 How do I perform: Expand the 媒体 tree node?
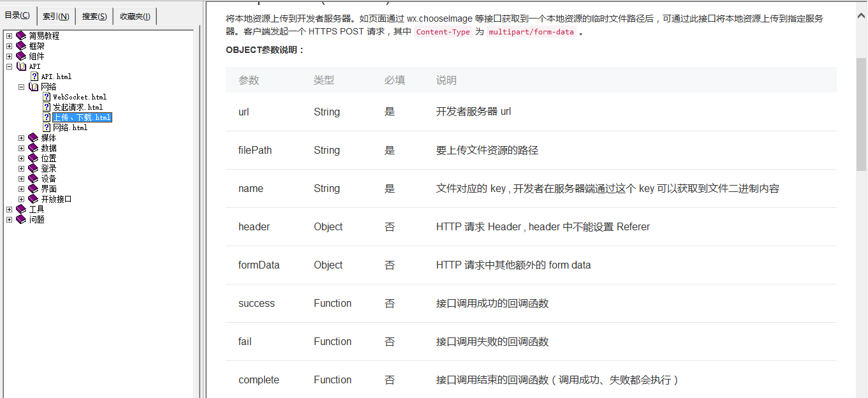[x=21, y=138]
